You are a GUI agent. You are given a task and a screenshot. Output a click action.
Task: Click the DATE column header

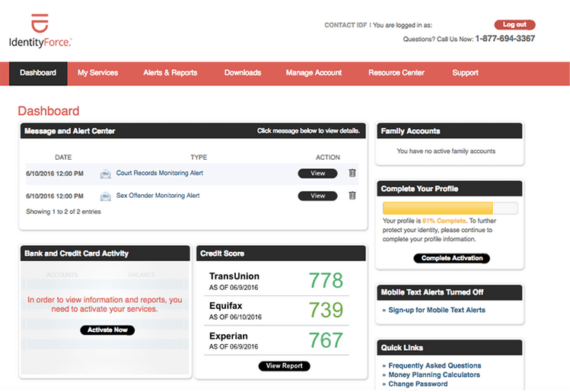point(63,158)
